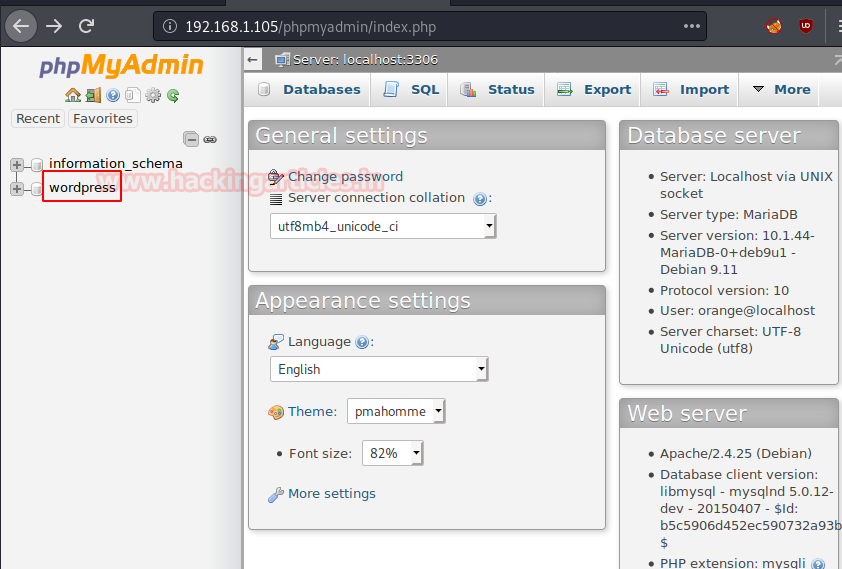Click the browser forward arrow
The width and height of the screenshot is (842, 569).
tap(54, 26)
